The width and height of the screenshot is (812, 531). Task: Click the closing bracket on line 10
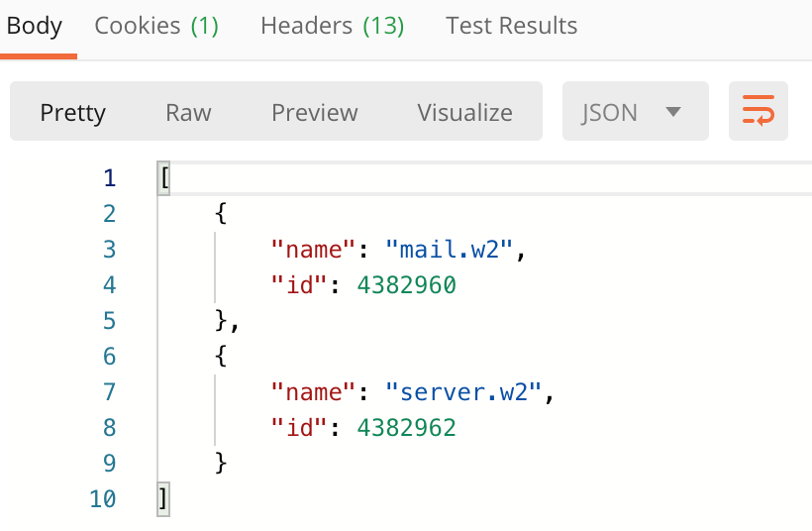click(163, 499)
